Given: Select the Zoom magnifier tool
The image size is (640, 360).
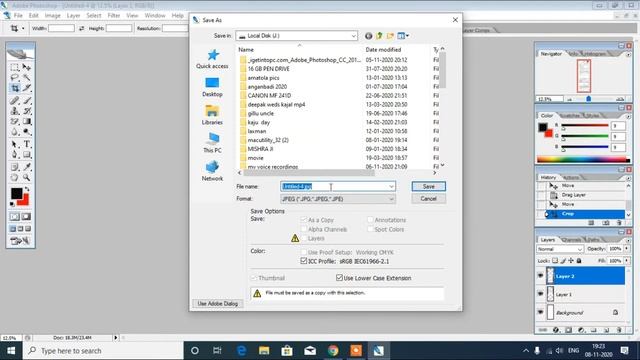Looking at the screenshot, I should tap(27, 178).
